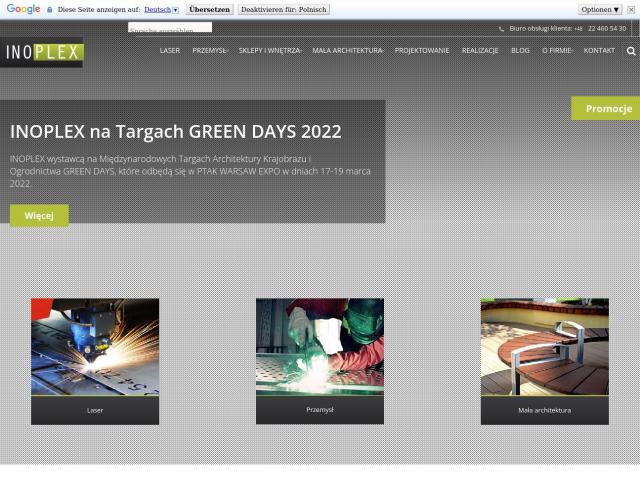Open the REALIZACJE menu item

pyautogui.click(x=480, y=51)
